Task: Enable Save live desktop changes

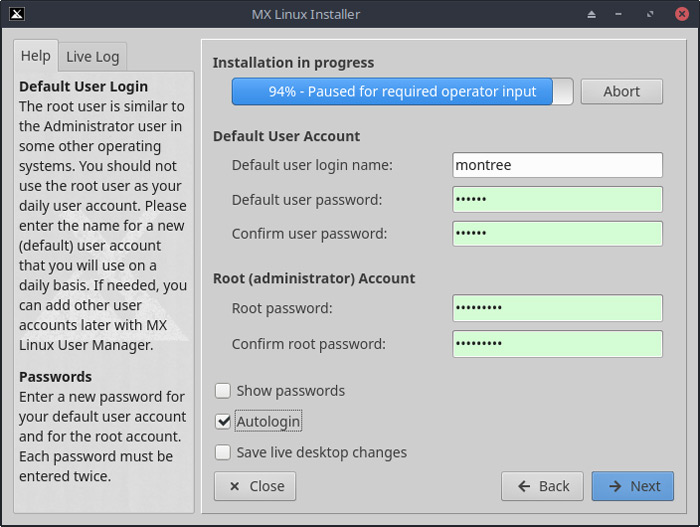Action: [223, 452]
